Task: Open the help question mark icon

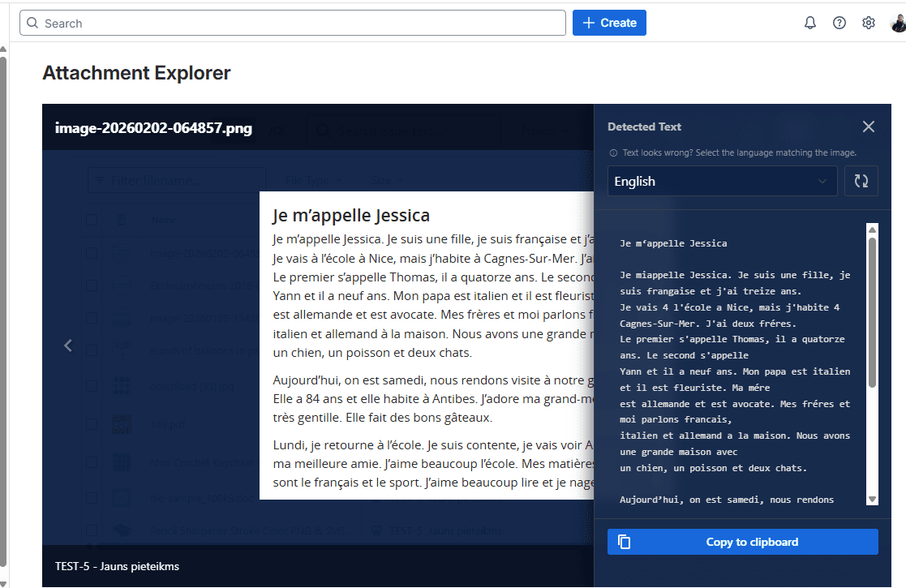Action: [x=839, y=23]
